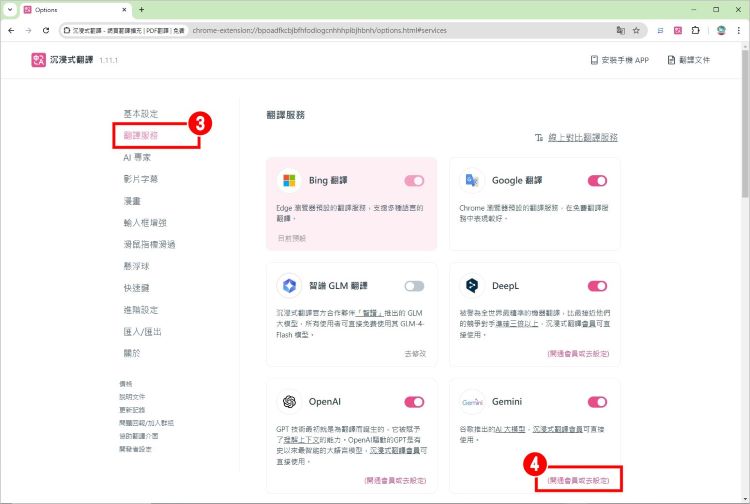Screen dimensions: 750x504
Task: Click the OpenAI service logo icon
Action: pos(289,402)
